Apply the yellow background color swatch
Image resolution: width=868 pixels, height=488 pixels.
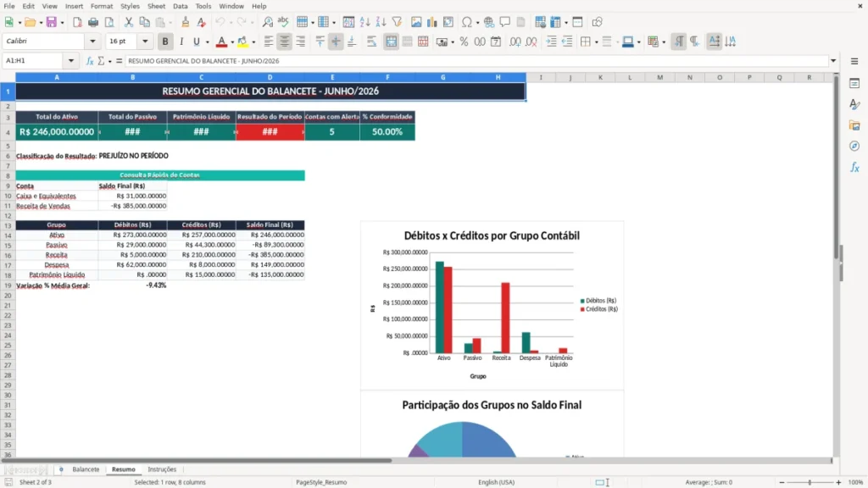pos(243,42)
